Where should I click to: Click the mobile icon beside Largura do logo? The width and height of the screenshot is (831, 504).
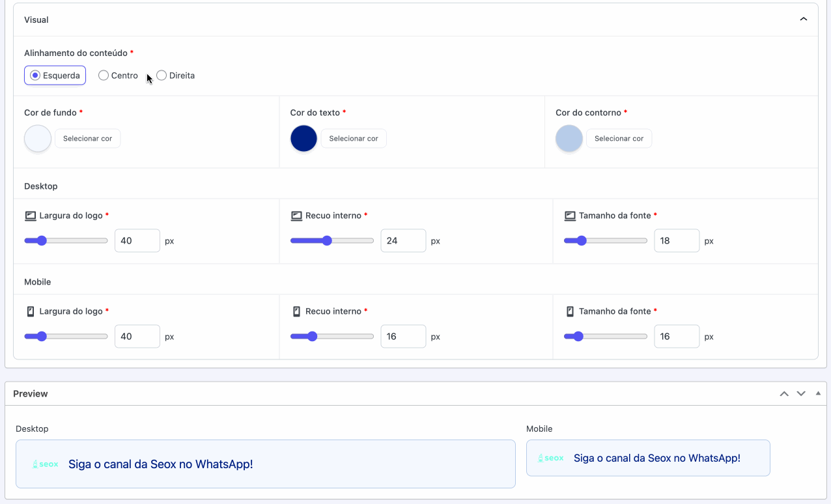coord(30,311)
